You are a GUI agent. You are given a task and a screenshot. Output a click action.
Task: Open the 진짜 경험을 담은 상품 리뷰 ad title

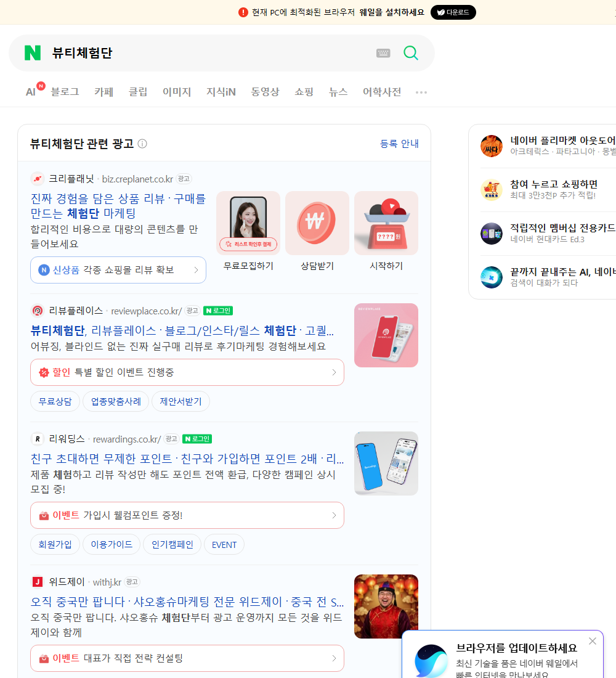pos(118,206)
